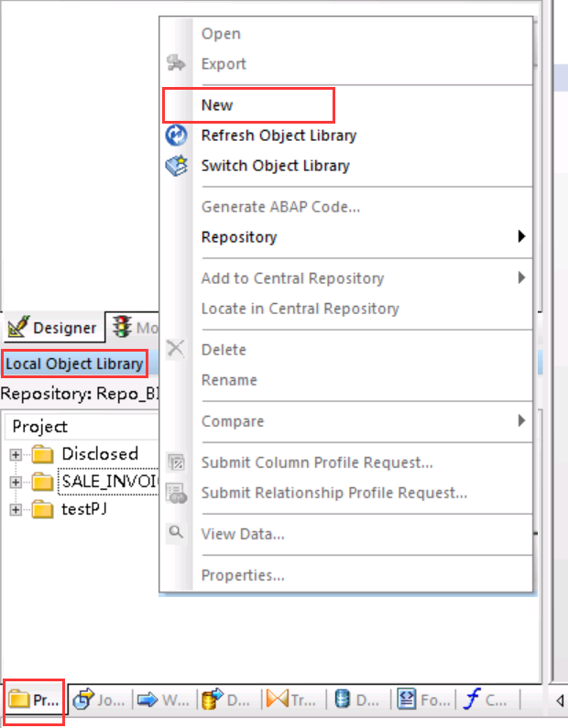
Task: Expand the Disclosed project tree node
Action: pos(16,454)
